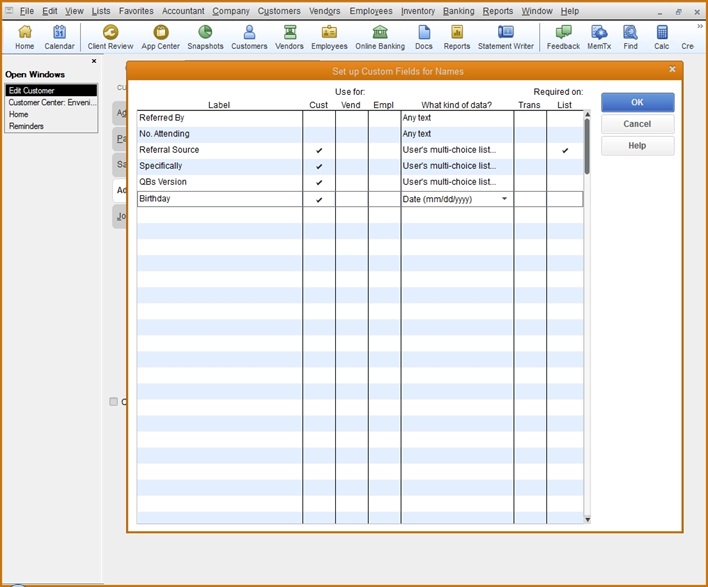708x587 pixels.
Task: Select data type cell for Referral Source
Action: coord(457,150)
